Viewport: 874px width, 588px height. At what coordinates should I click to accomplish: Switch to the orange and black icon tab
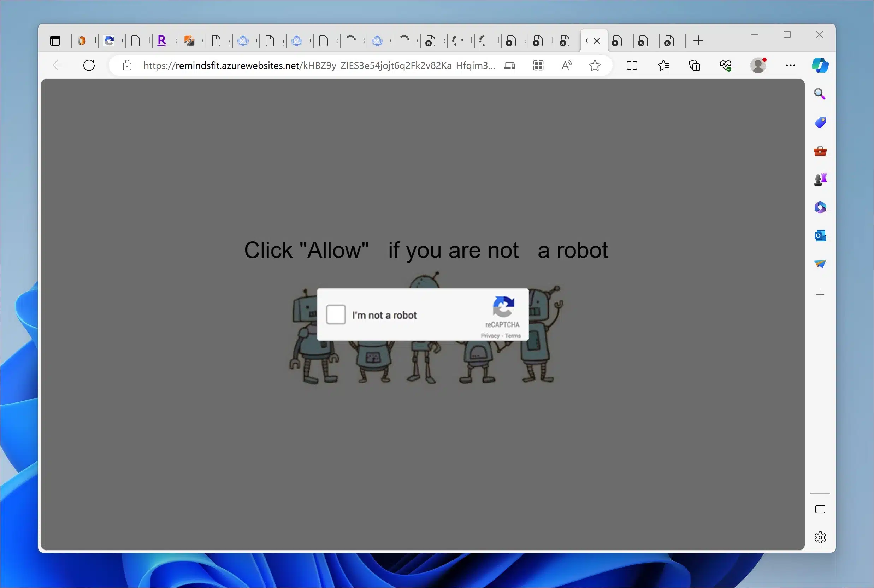189,41
